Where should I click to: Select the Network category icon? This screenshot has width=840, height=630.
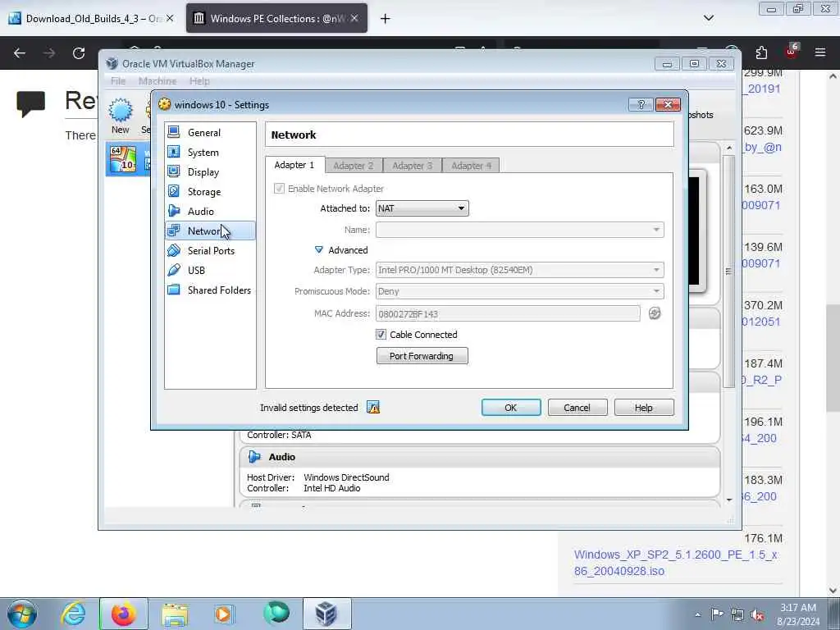(174, 231)
